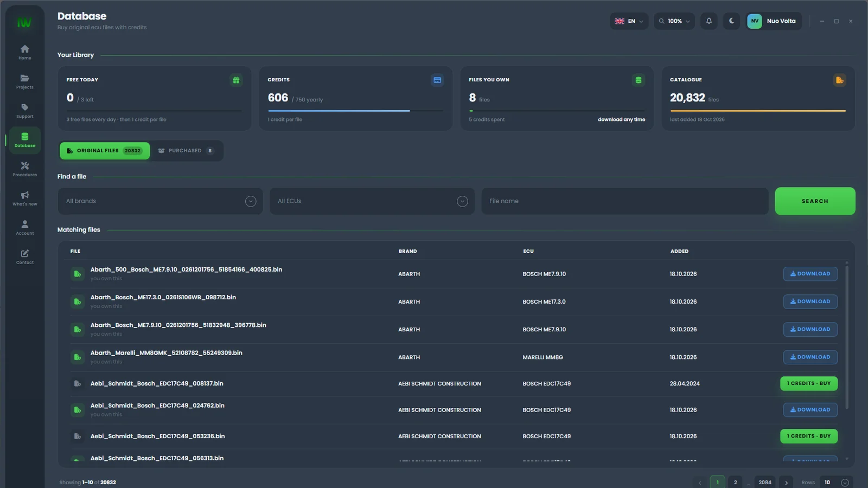This screenshot has height=488, width=868.
Task: Click the credits usage progress bar
Action: (355, 111)
